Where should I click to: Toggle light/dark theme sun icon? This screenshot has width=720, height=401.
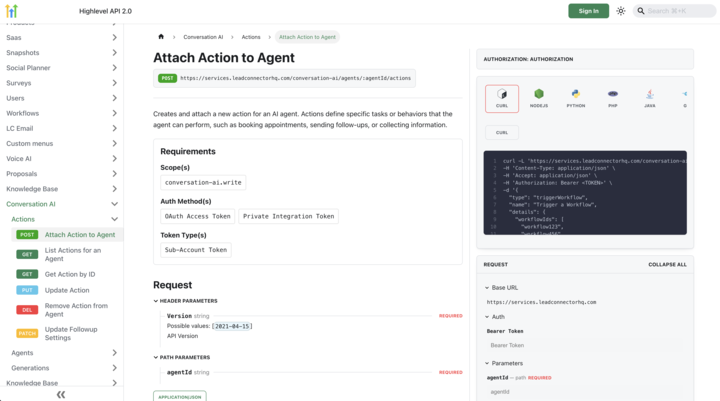[x=621, y=11]
